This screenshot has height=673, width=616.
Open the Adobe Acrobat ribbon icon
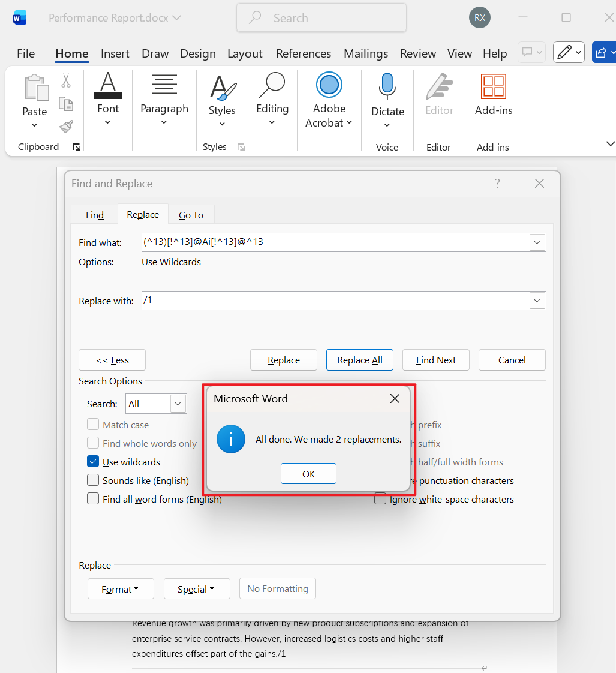pos(329,85)
